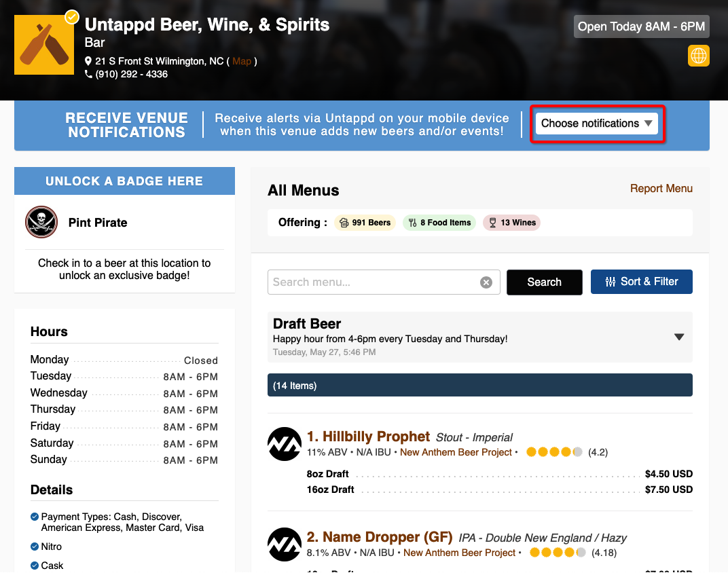Click the 16oz Draft $7.50 USD price row
Screen dimensions: 728x573
point(500,489)
